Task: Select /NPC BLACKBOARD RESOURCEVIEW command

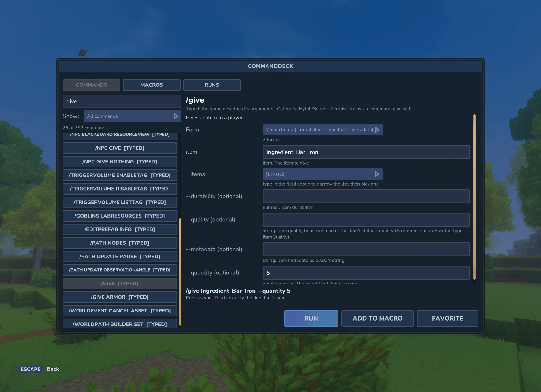Action: 120,136
